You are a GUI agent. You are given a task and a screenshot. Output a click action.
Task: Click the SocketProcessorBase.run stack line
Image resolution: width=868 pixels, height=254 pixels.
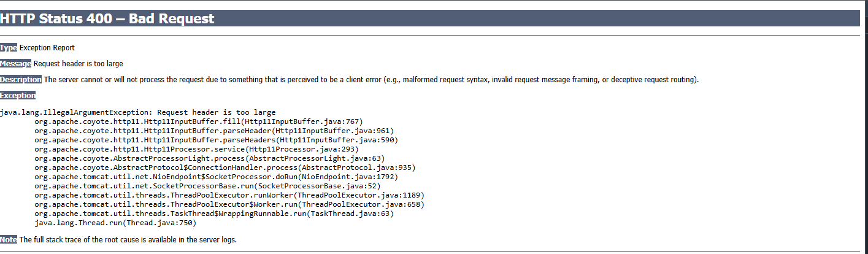point(207,186)
